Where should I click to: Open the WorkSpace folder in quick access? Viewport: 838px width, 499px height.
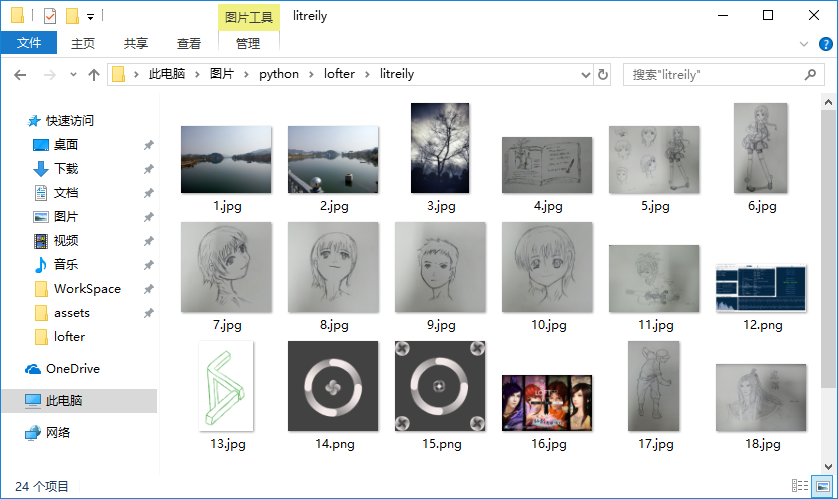pyautogui.click(x=87, y=288)
